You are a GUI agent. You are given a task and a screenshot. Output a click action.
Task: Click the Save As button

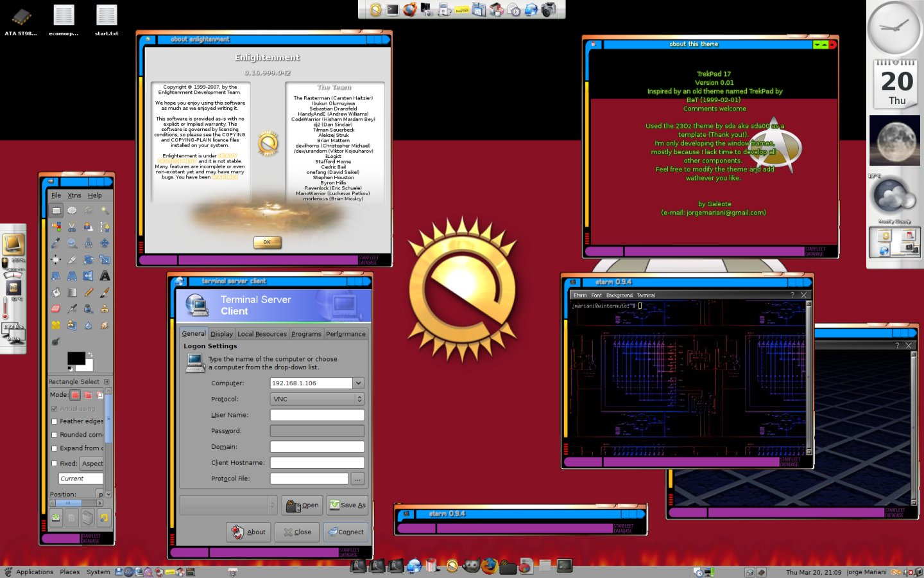pos(347,505)
